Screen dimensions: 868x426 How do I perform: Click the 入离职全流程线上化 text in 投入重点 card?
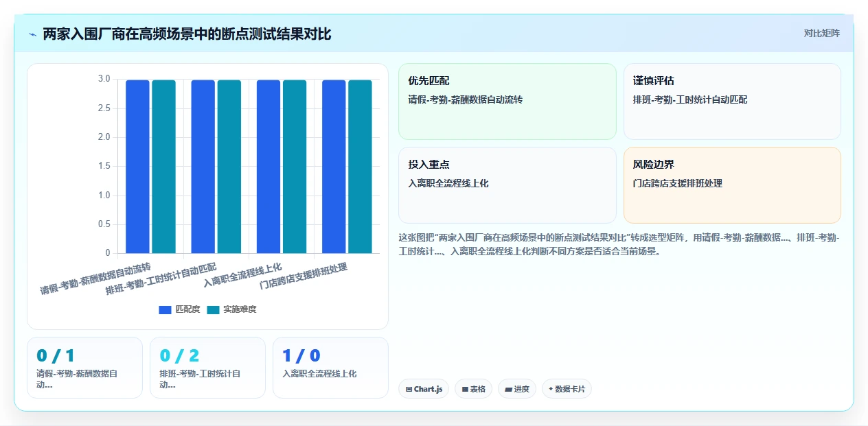448,184
